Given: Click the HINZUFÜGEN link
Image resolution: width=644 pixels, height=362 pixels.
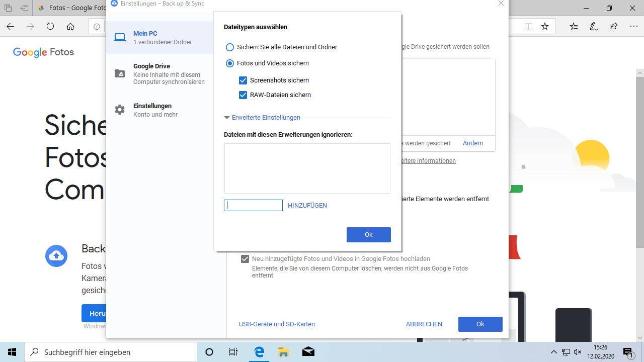Looking at the screenshot, I should point(307,205).
